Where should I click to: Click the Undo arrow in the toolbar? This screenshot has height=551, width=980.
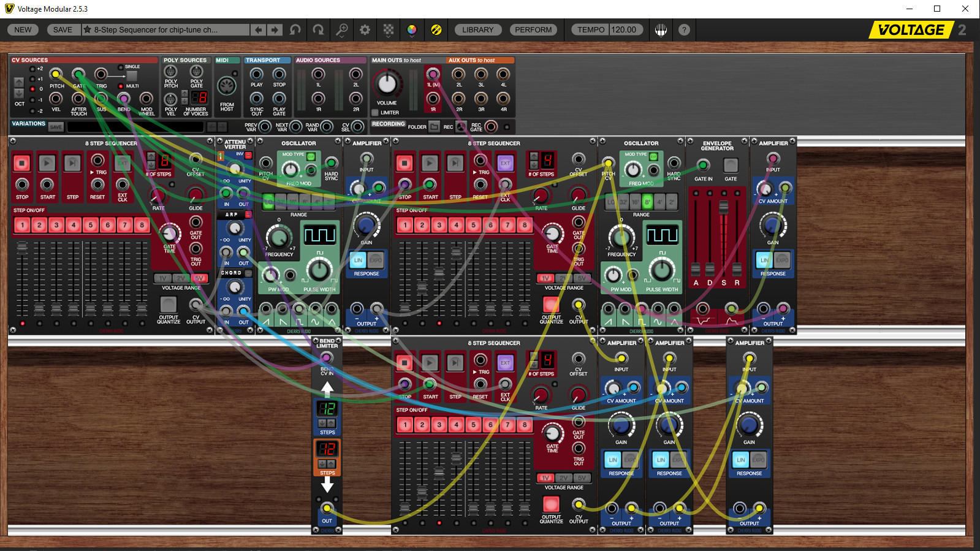click(295, 29)
